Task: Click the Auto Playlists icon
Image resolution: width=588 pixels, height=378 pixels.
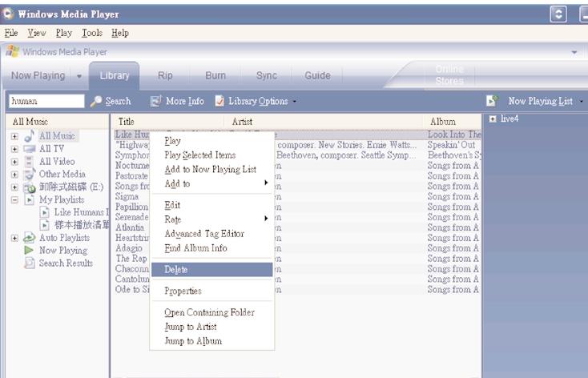Action: pos(29,237)
